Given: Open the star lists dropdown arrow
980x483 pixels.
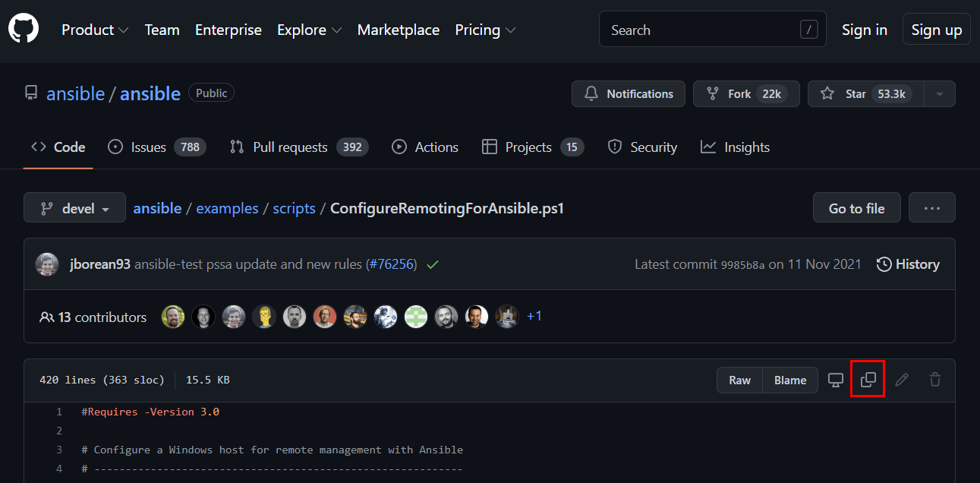Looking at the screenshot, I should [940, 94].
